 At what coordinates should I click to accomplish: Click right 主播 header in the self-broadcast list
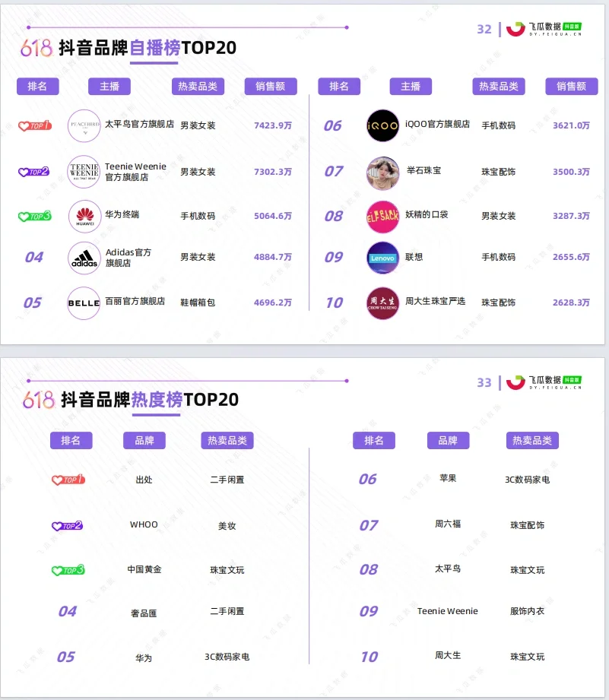411,86
